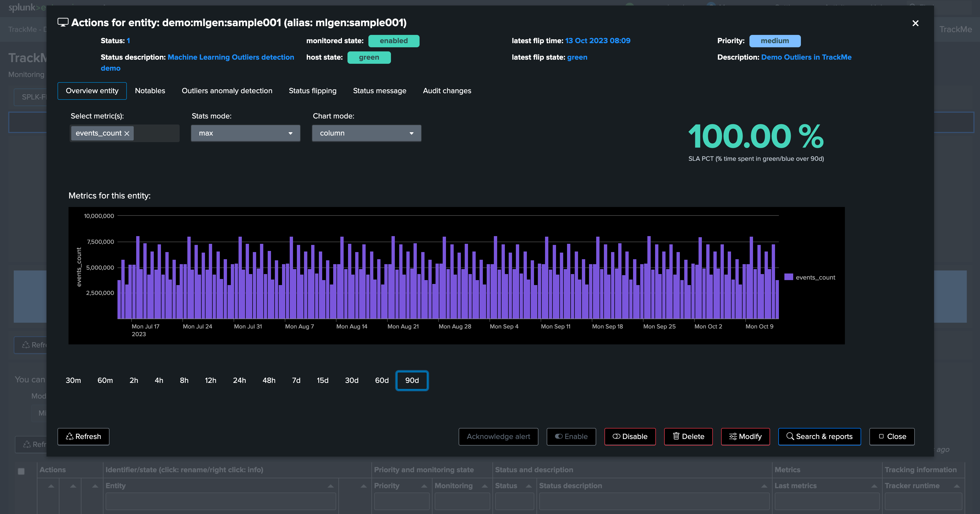Remove the events_count metric tag
The image size is (980, 514).
click(x=127, y=133)
